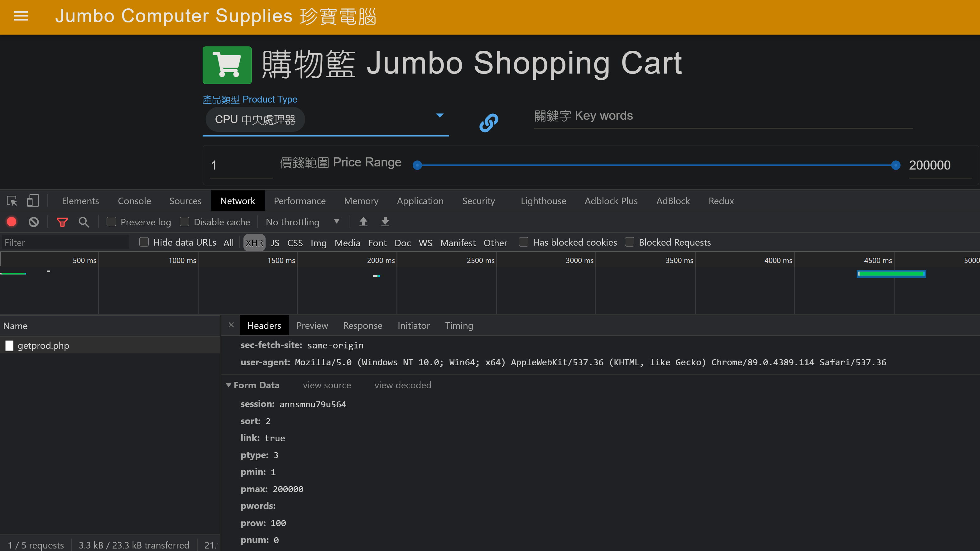Screen dimensions: 980x551
Task: Click the Name column header
Action: 110,326
